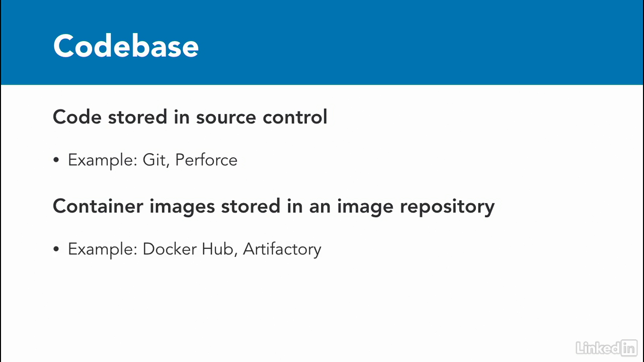This screenshot has height=362, width=644.
Task: Click the word 'Container' in second heading
Action: click(x=98, y=206)
